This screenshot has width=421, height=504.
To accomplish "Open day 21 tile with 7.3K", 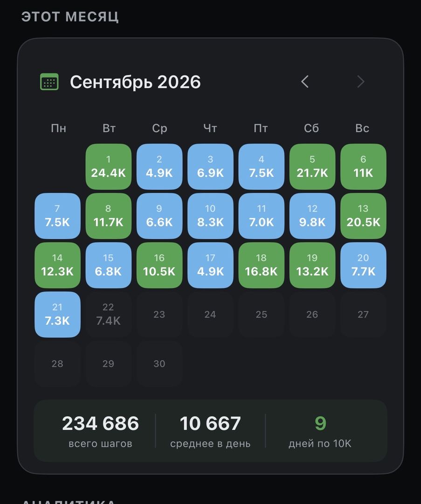I will click(x=57, y=315).
